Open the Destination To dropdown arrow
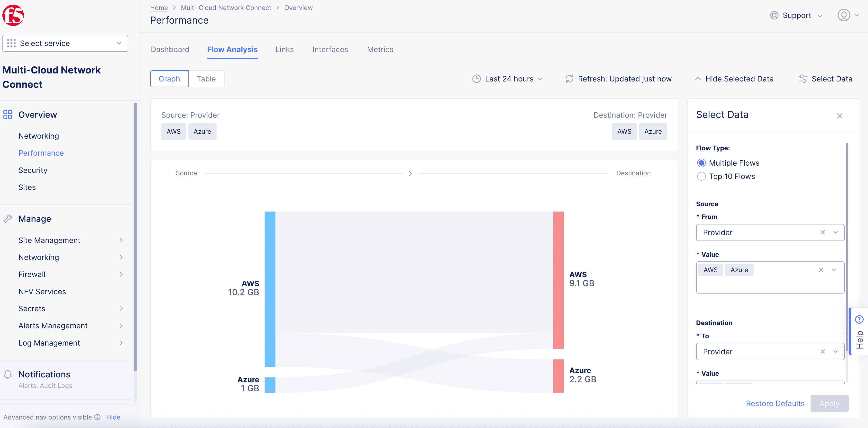This screenshot has height=428, width=868. point(835,352)
